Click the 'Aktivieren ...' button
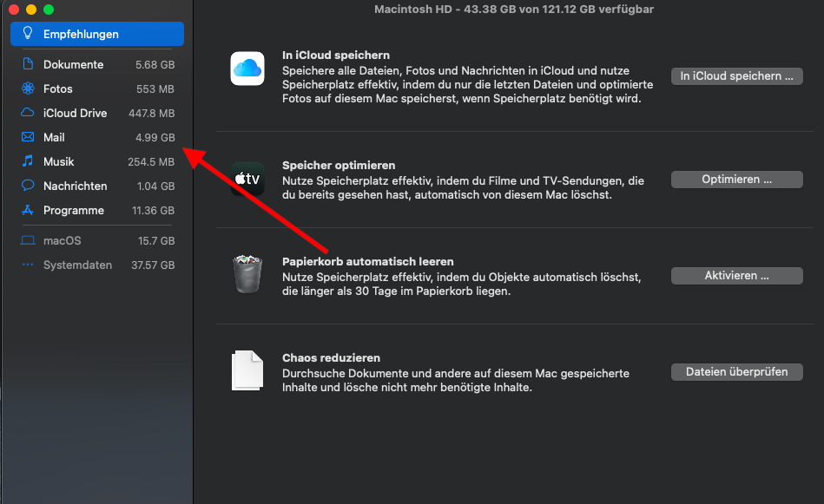 [x=737, y=276]
